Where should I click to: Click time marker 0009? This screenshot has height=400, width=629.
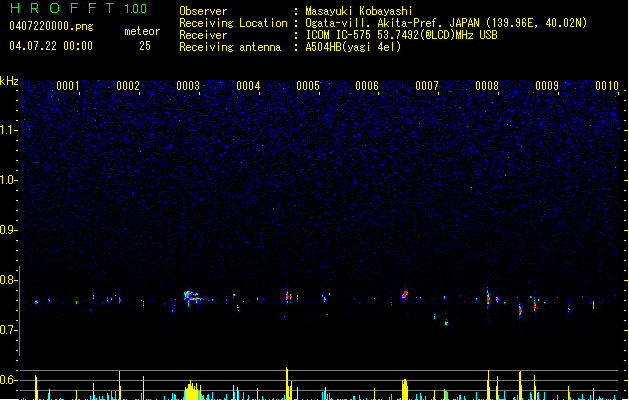pyautogui.click(x=547, y=86)
